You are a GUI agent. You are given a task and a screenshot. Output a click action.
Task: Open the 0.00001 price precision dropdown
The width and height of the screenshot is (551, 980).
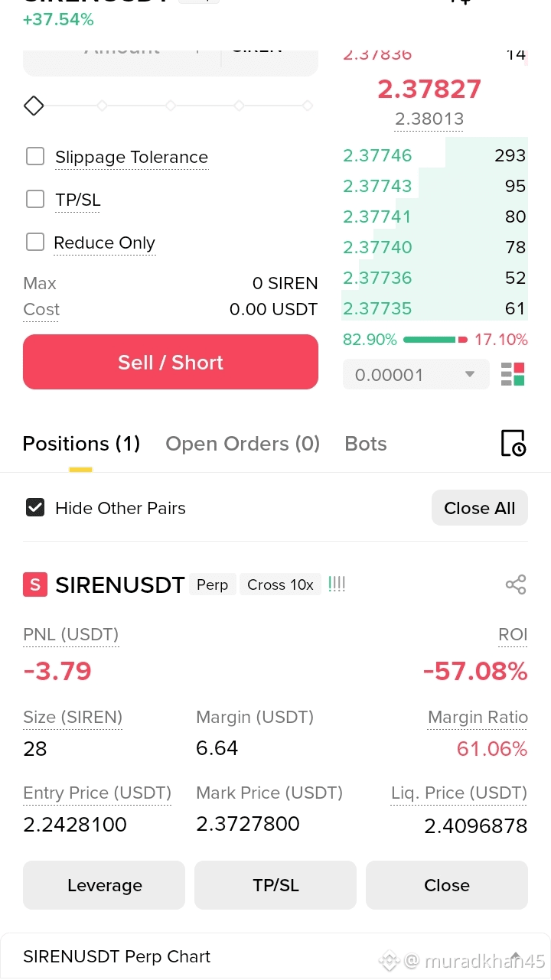click(x=416, y=375)
